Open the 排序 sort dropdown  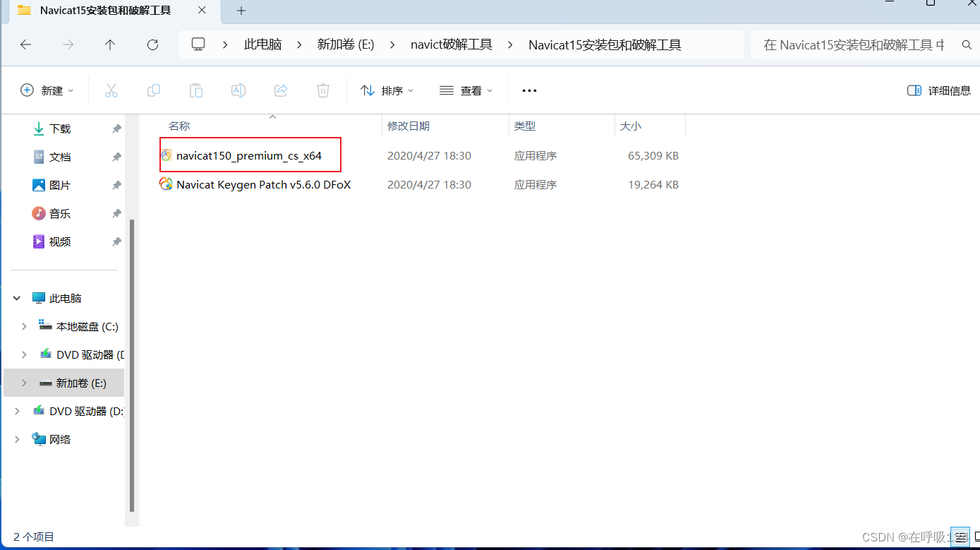pos(387,90)
